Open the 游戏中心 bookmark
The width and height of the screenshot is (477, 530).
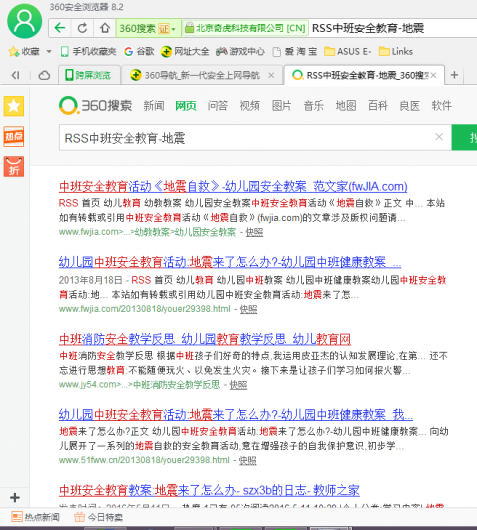coord(240,51)
